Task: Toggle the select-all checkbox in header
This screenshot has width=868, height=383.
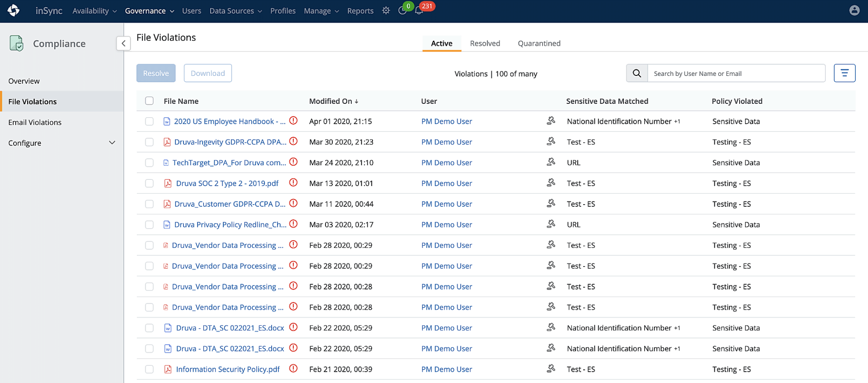Action: click(x=149, y=101)
